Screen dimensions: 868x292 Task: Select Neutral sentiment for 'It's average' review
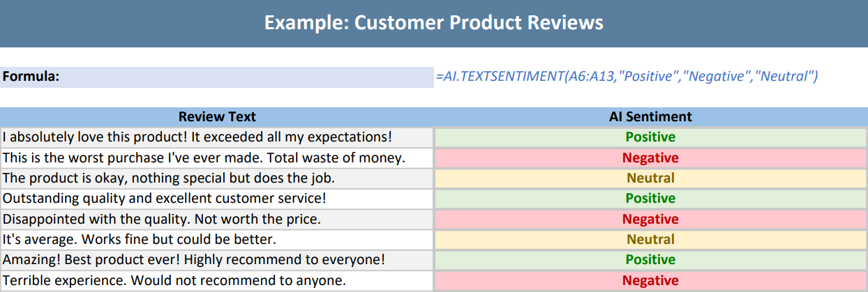pos(650,240)
